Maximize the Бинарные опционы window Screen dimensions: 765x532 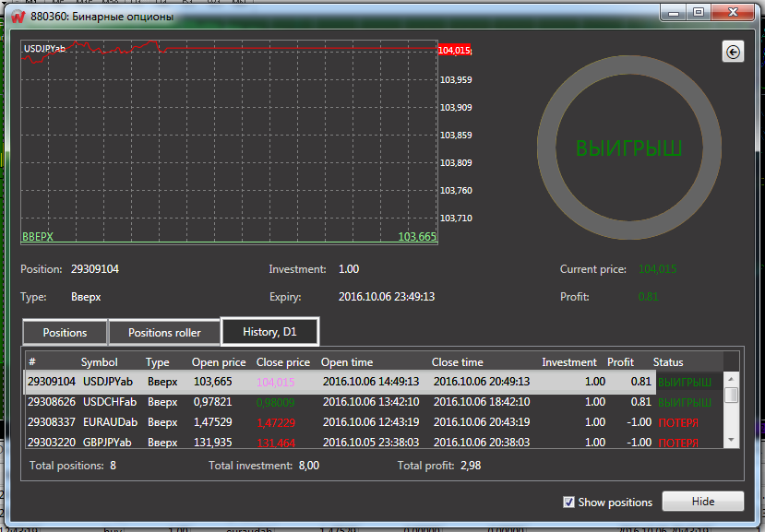[698, 13]
